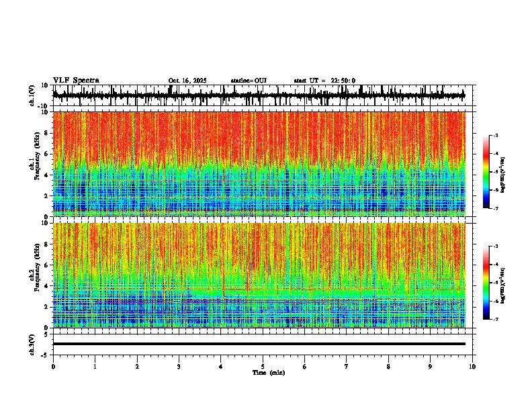The image size is (532, 411).
Task: Click the "ch.1(V)" waveform axis label
Action: click(32, 95)
